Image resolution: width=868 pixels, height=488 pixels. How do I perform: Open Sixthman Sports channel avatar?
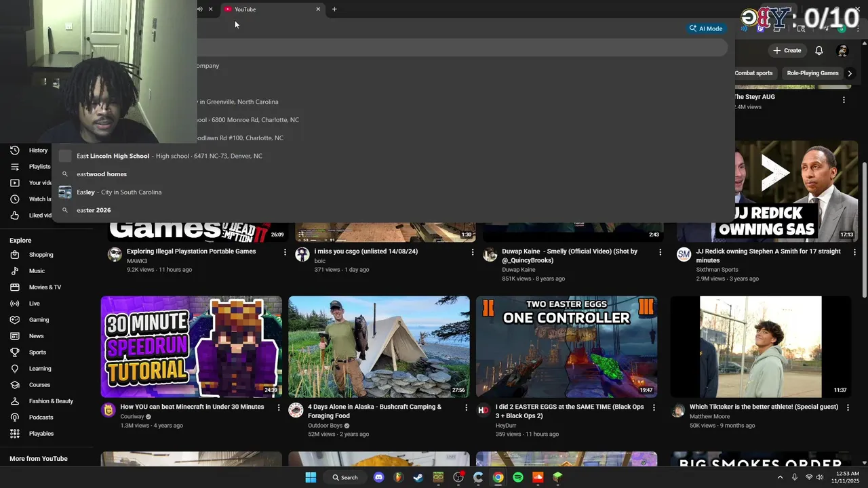point(684,255)
